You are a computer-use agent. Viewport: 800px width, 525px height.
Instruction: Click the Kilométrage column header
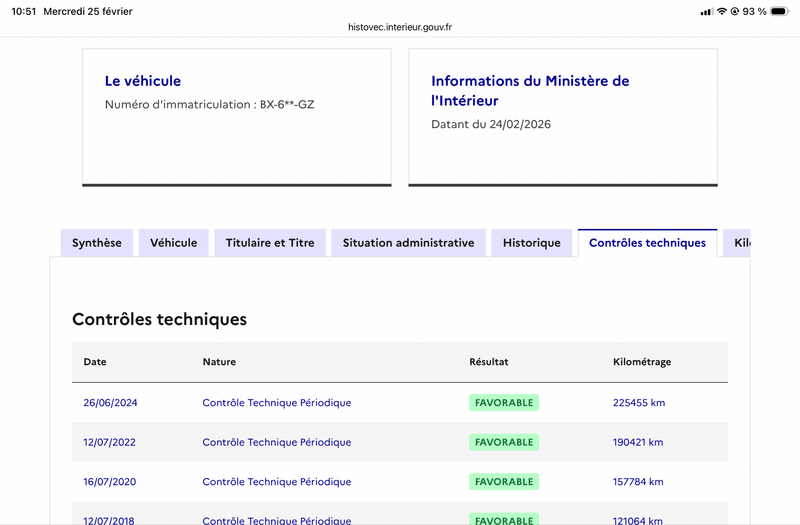[x=642, y=362]
